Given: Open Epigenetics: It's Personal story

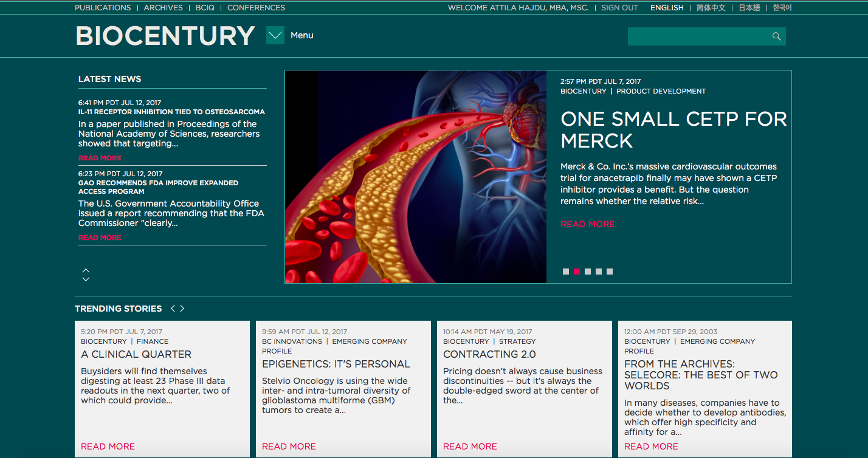Looking at the screenshot, I should [x=336, y=364].
